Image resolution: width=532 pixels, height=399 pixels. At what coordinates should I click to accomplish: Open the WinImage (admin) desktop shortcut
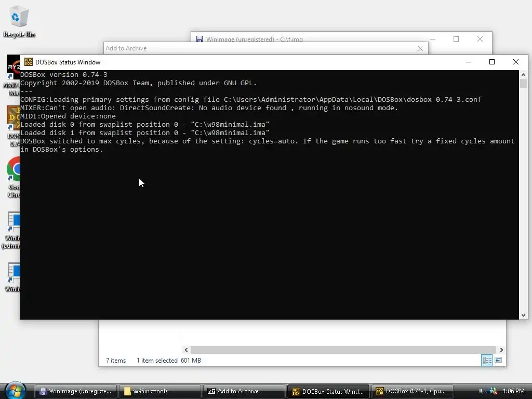point(11,231)
